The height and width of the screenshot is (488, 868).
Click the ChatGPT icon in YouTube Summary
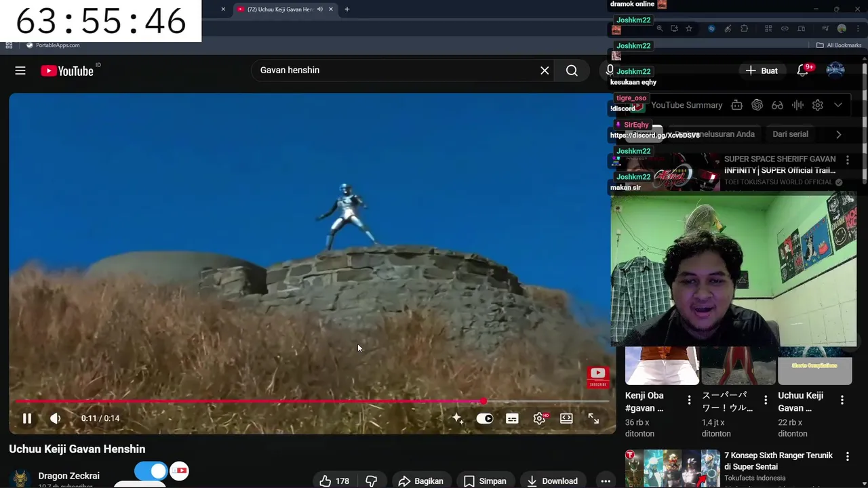(757, 105)
